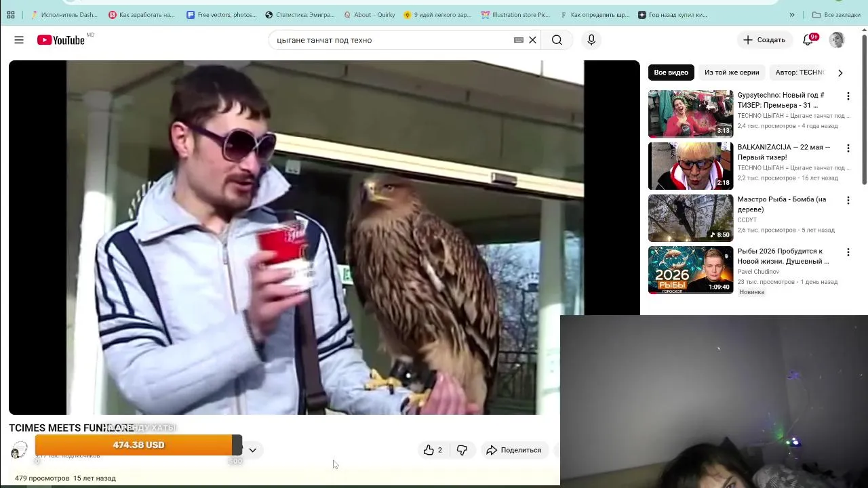This screenshot has width=868, height=488.
Task: Open the Как определить шр... bookmark
Action: [x=595, y=14]
